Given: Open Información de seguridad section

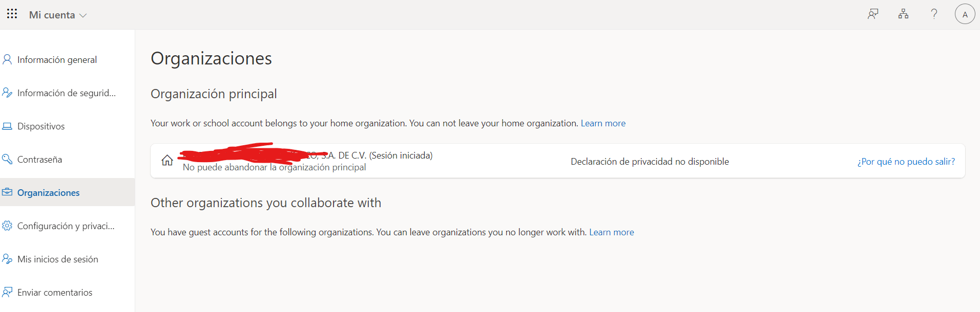Looking at the screenshot, I should 66,93.
